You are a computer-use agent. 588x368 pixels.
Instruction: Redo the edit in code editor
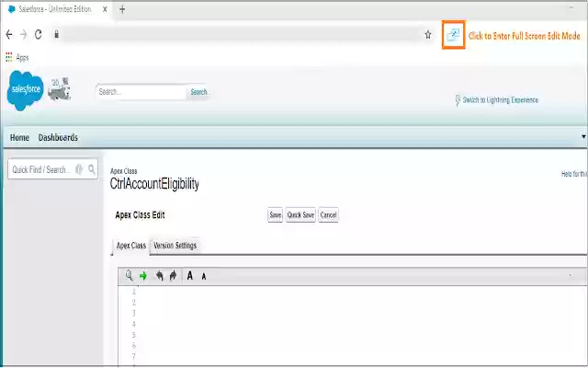pos(173,276)
